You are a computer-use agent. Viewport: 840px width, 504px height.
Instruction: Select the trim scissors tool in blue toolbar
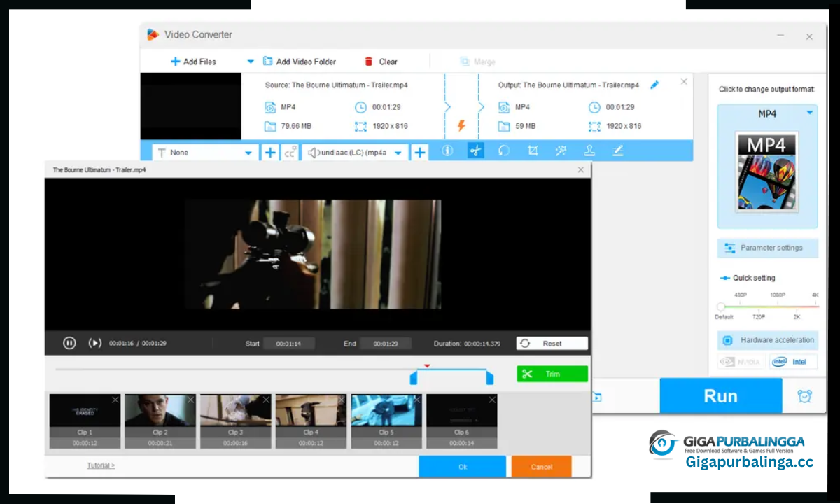pyautogui.click(x=476, y=150)
